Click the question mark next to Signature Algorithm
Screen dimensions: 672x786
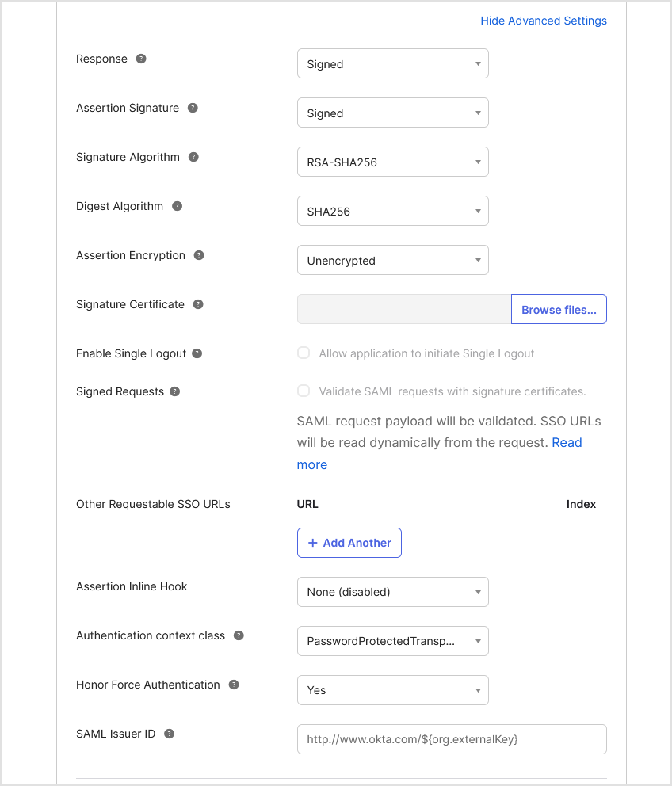point(193,157)
